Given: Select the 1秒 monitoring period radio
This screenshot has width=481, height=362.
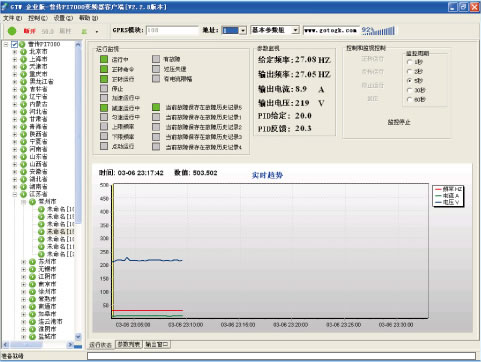Looking at the screenshot, I should coord(409,62).
